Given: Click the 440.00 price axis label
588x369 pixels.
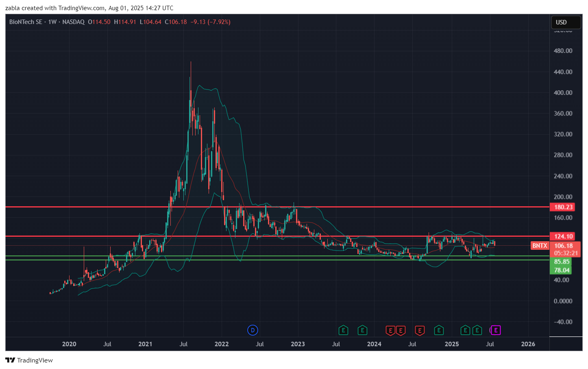Looking at the screenshot, I should (x=563, y=72).
